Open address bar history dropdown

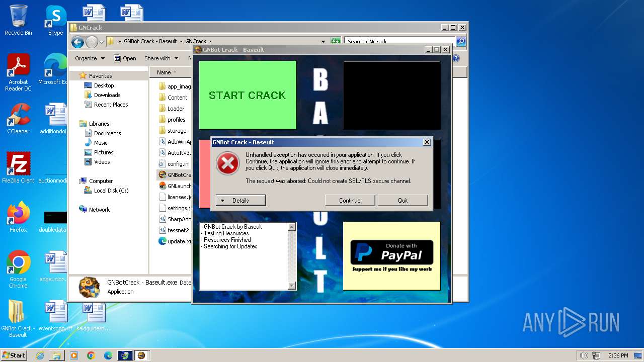(x=323, y=41)
